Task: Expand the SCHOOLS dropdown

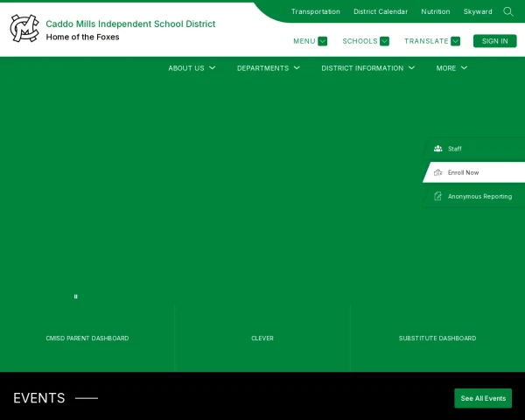Action: tap(366, 41)
